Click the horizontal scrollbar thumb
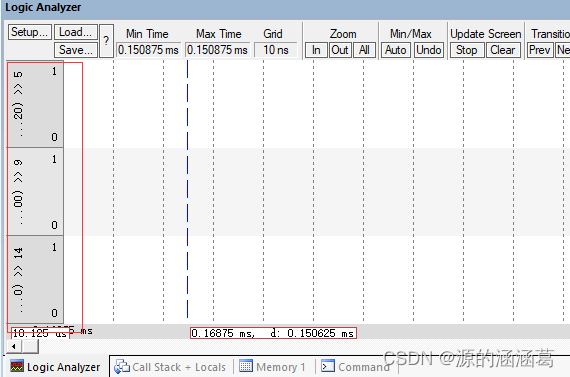 tap(31, 346)
